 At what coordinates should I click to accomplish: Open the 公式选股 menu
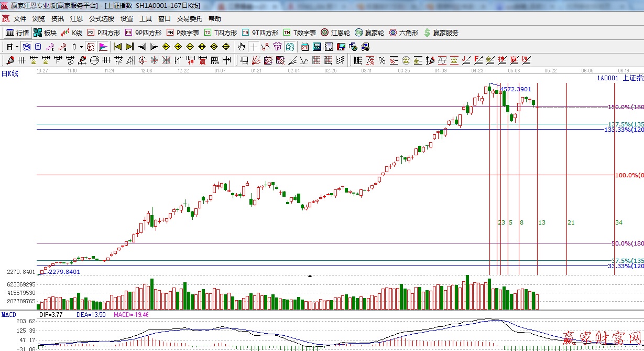(x=101, y=19)
